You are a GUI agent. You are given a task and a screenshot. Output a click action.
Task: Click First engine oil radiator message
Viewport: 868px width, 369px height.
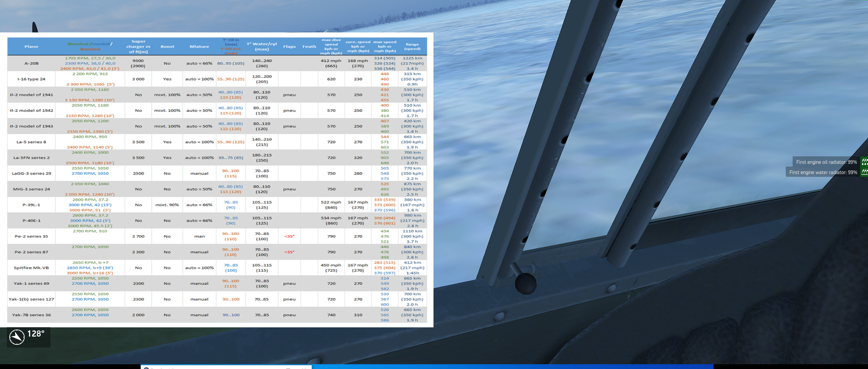point(826,162)
